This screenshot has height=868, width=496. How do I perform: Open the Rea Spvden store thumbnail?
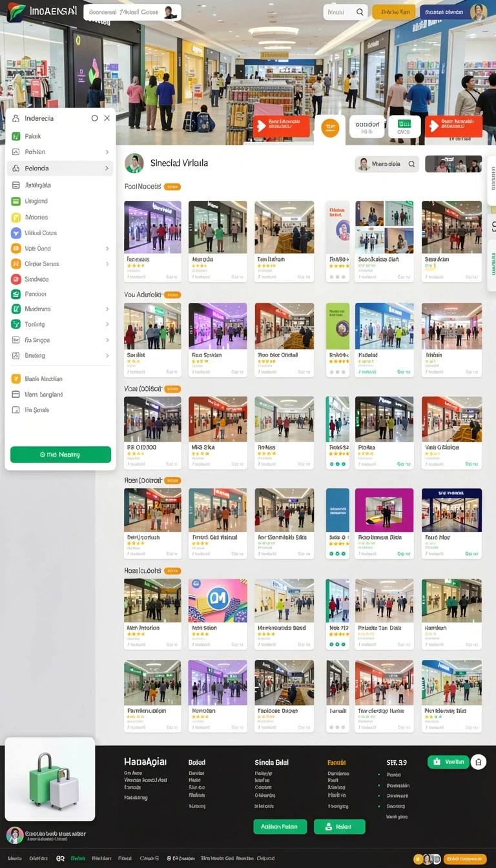coord(218,326)
